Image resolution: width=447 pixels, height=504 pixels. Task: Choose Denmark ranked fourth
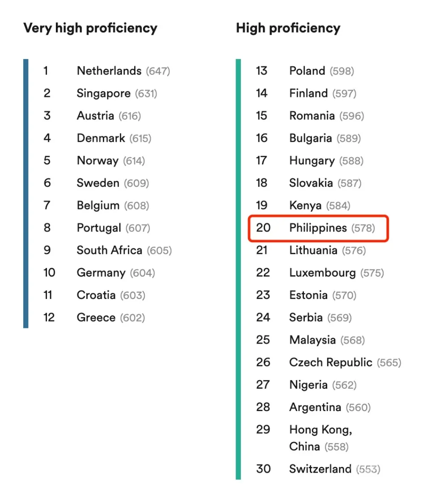coord(97,138)
